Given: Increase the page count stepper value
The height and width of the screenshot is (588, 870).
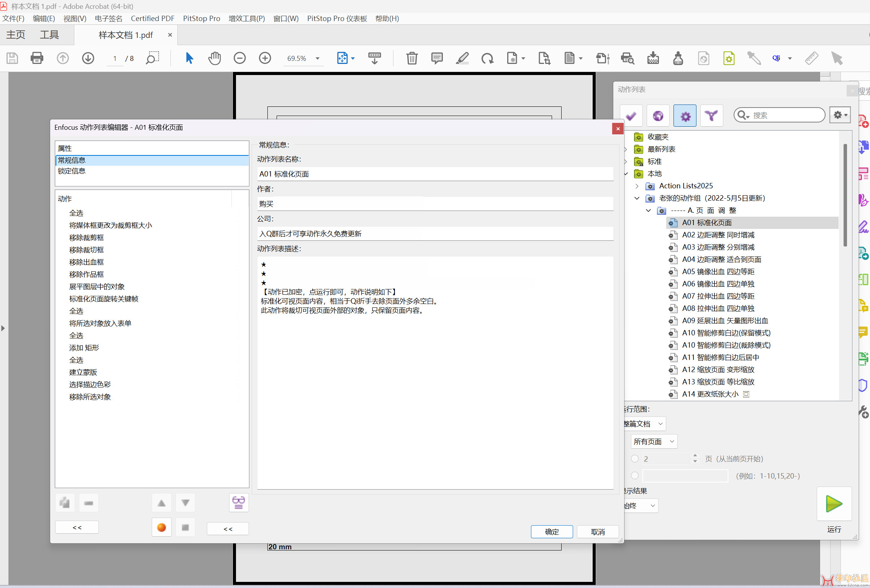Looking at the screenshot, I should (x=695, y=456).
